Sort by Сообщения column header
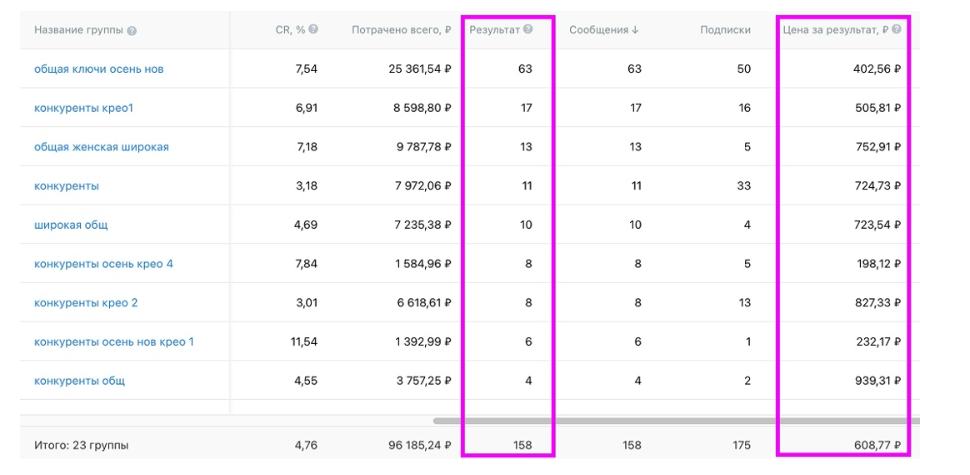This screenshot has width=970, height=475. 604,30
